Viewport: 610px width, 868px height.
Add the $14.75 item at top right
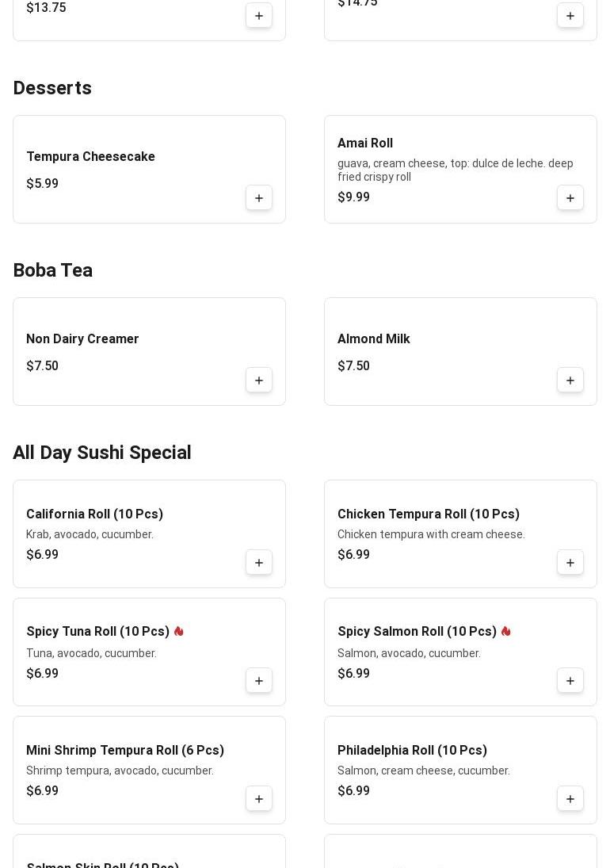click(570, 16)
